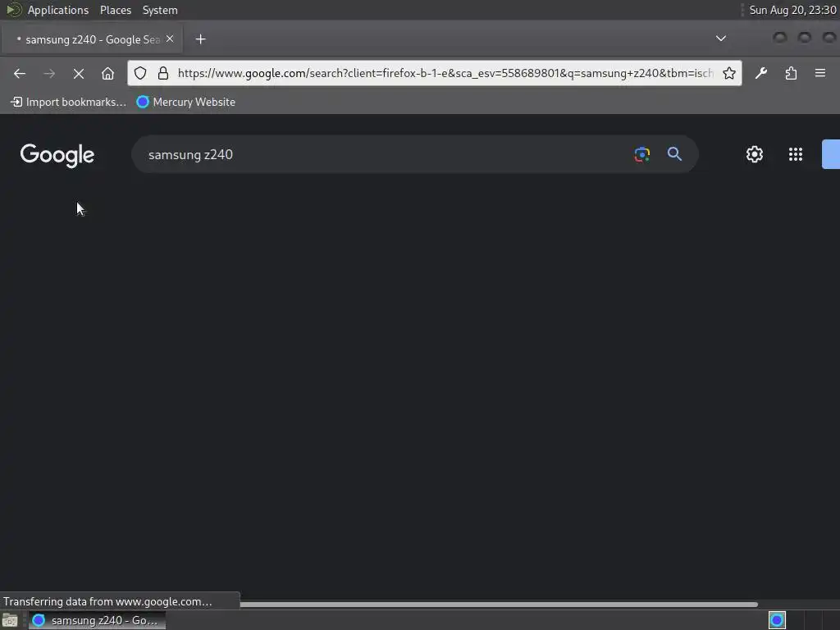Expand the list all tabs chevron

pos(721,39)
